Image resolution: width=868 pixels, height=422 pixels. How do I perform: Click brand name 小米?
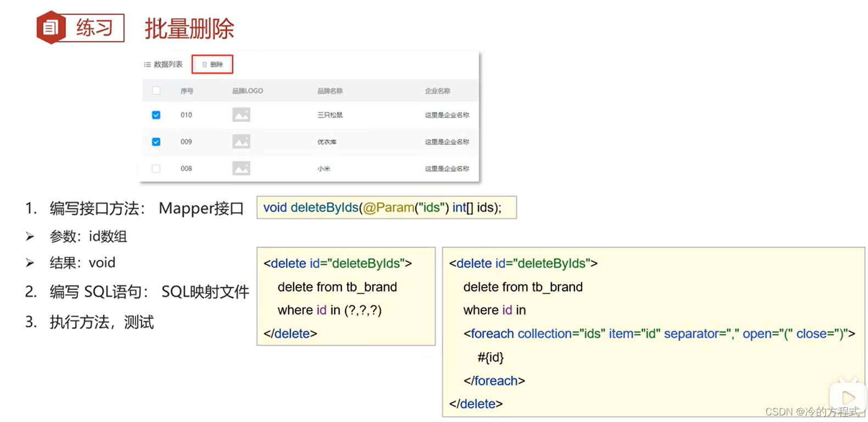pos(324,169)
